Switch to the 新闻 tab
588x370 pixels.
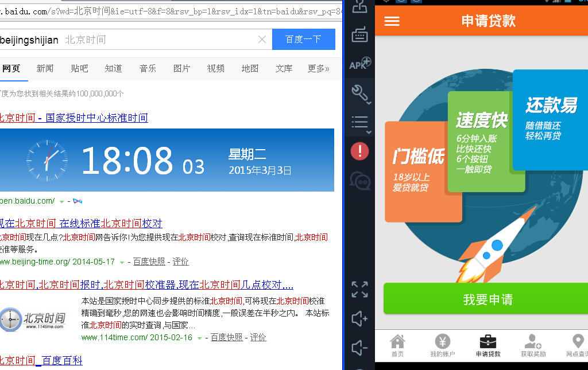[45, 68]
